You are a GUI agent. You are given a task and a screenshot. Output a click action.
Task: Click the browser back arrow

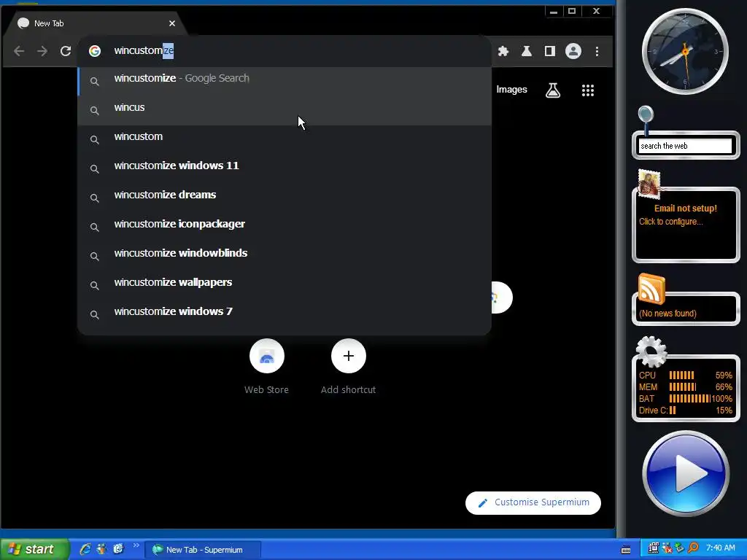point(19,51)
